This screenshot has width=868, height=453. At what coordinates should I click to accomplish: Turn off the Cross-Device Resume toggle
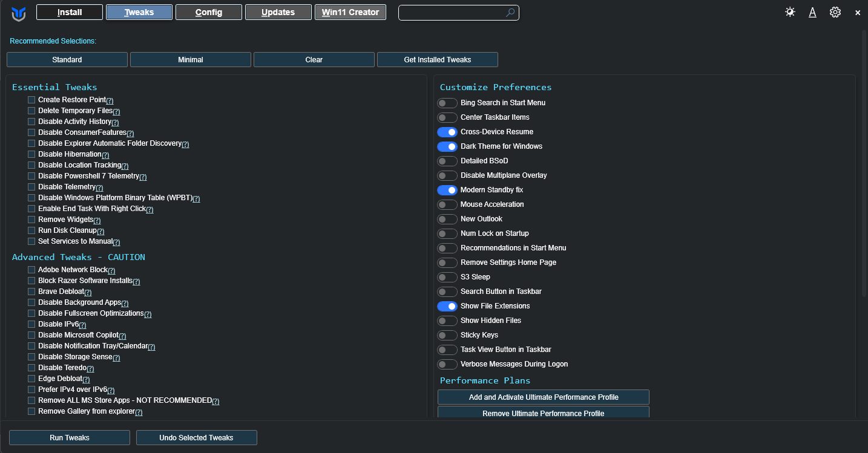[447, 132]
